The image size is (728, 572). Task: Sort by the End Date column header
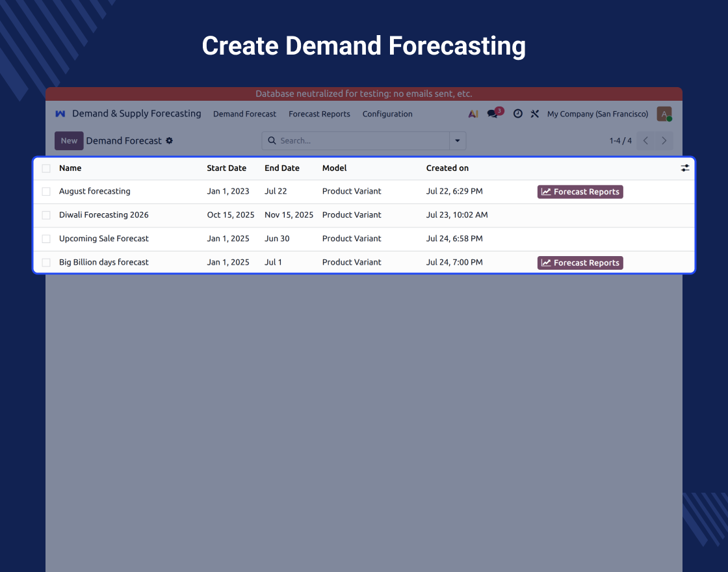[282, 168]
